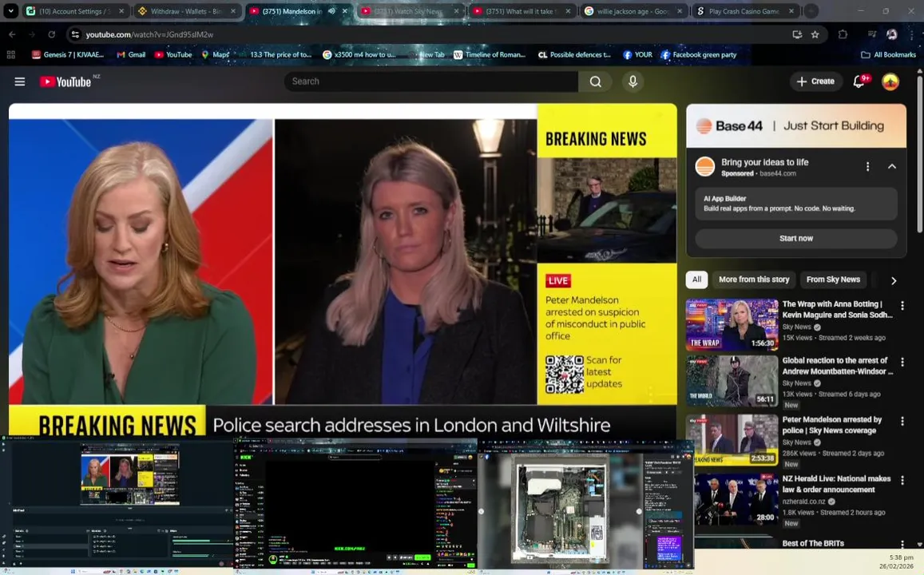Open the Facebook green party bookmark
Image resolution: width=924 pixels, height=575 pixels.
coord(699,55)
